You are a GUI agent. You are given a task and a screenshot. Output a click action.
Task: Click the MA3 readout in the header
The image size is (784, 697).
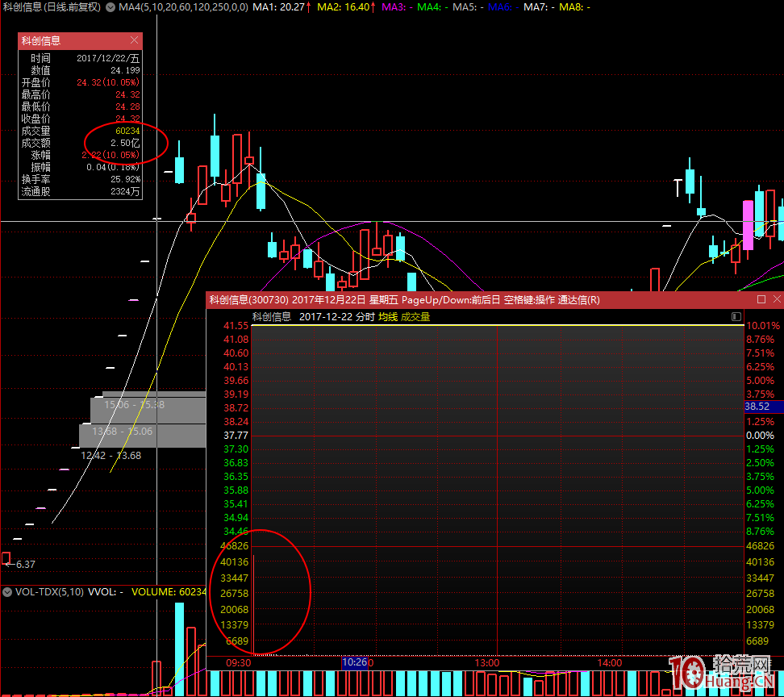tap(397, 7)
